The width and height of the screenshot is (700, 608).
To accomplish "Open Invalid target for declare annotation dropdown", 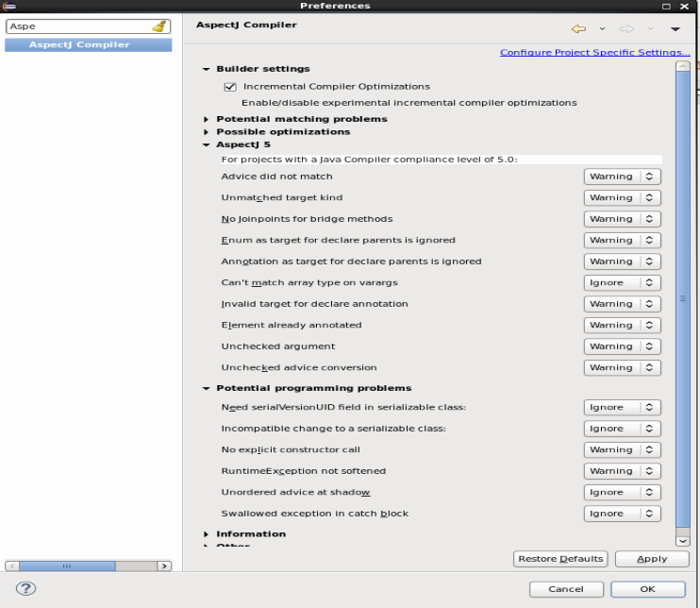I will 622,304.
